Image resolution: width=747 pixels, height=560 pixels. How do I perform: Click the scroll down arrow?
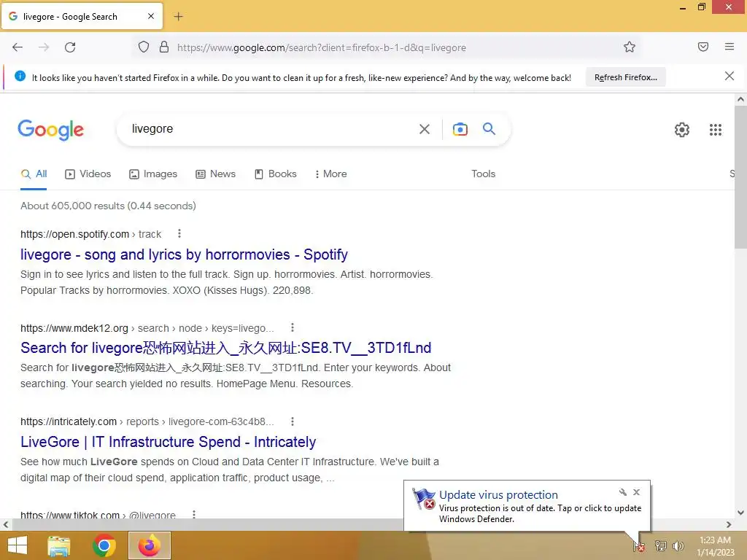pos(740,513)
